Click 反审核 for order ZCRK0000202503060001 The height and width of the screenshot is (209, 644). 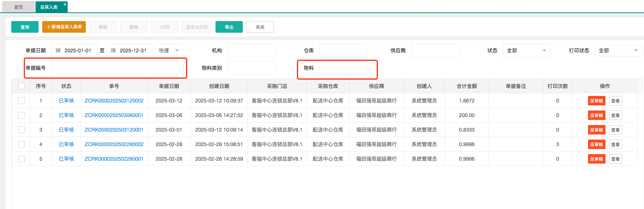click(x=596, y=115)
